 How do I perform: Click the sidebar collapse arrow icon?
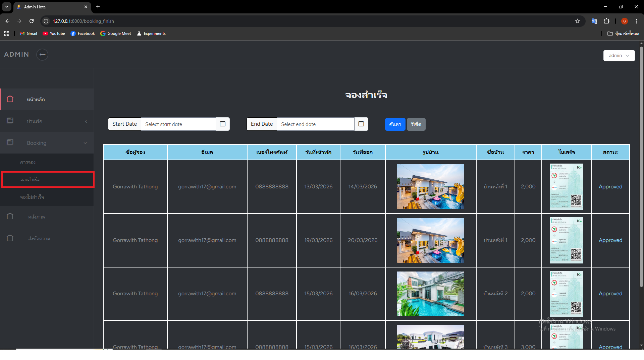click(x=42, y=55)
